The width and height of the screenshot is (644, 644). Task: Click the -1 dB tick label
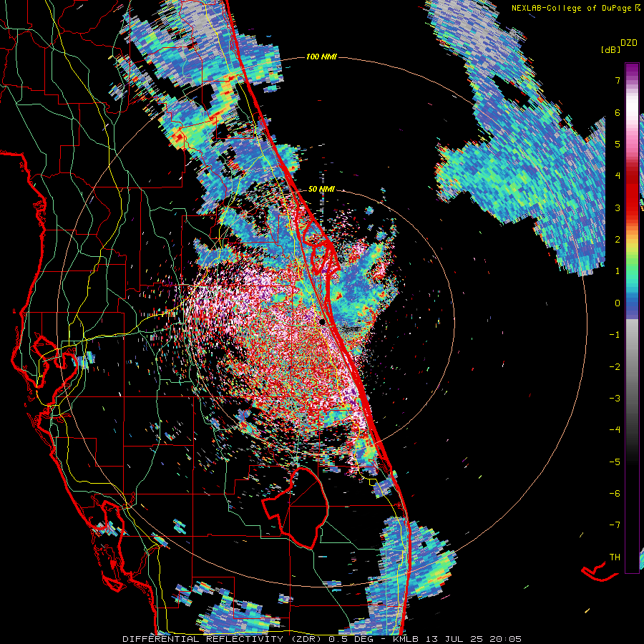click(615, 335)
